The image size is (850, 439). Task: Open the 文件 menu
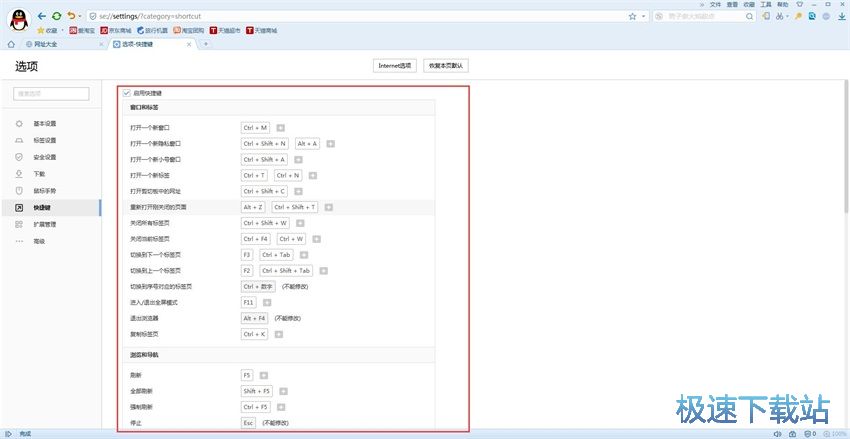coord(716,4)
